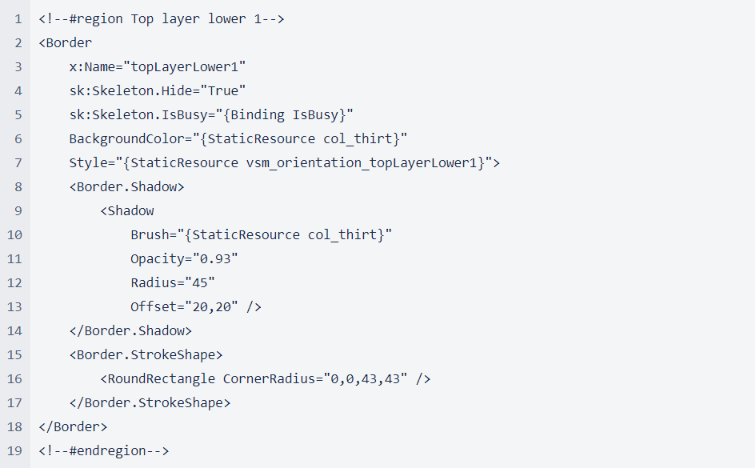This screenshot has width=755, height=468.
Task: Click the endregion comment line
Action: click(104, 451)
